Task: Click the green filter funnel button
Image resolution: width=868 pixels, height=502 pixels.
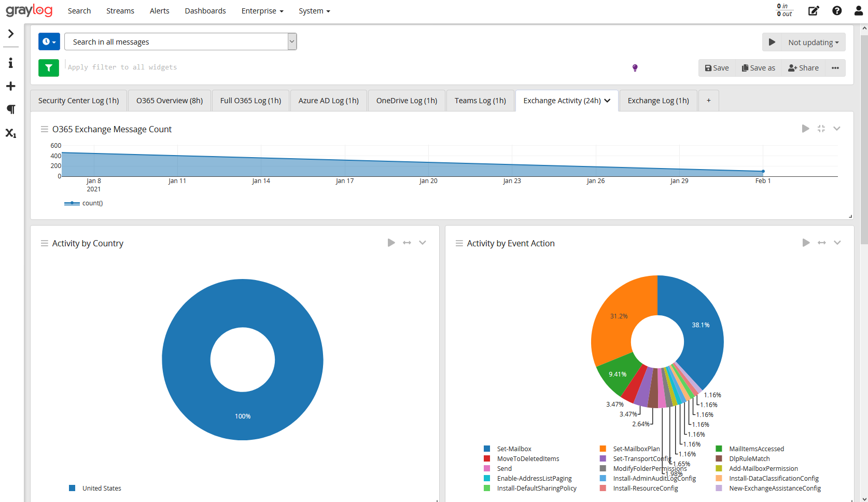Action: click(49, 67)
